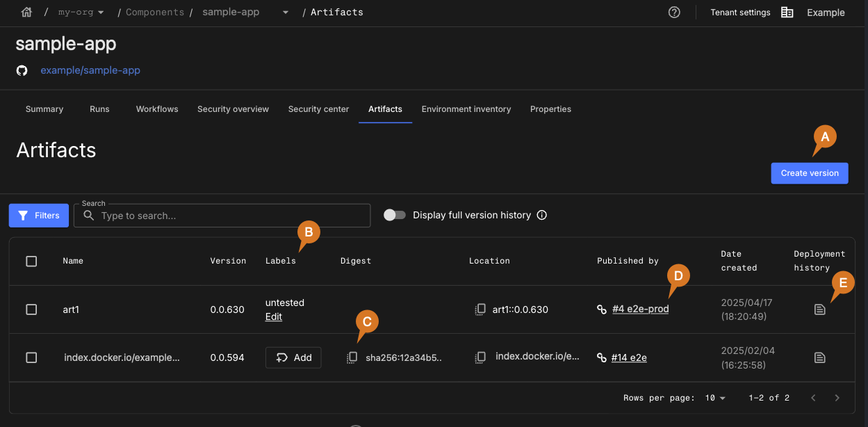Go to home via the house icon
Viewport: 868px width, 427px height.
click(x=26, y=12)
